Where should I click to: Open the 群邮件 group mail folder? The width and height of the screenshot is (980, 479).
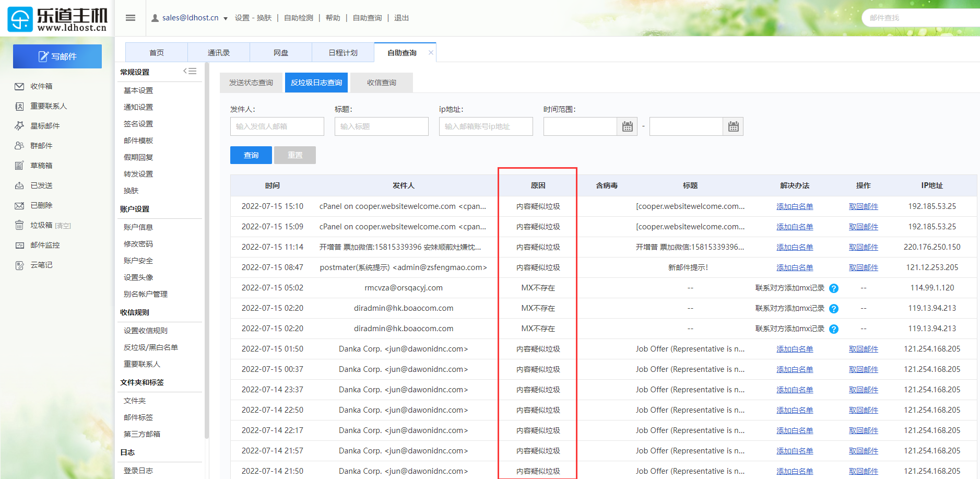click(41, 146)
